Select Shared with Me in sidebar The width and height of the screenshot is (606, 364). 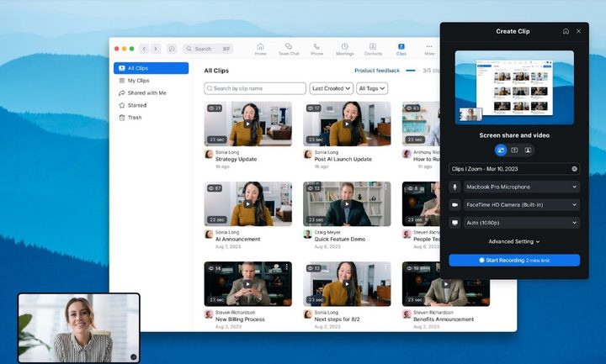pyautogui.click(x=146, y=92)
